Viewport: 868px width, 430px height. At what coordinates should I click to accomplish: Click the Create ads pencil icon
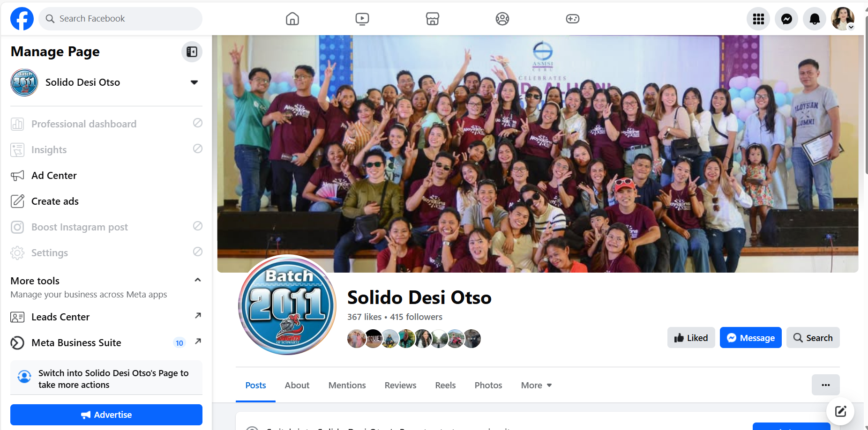pos(17,201)
